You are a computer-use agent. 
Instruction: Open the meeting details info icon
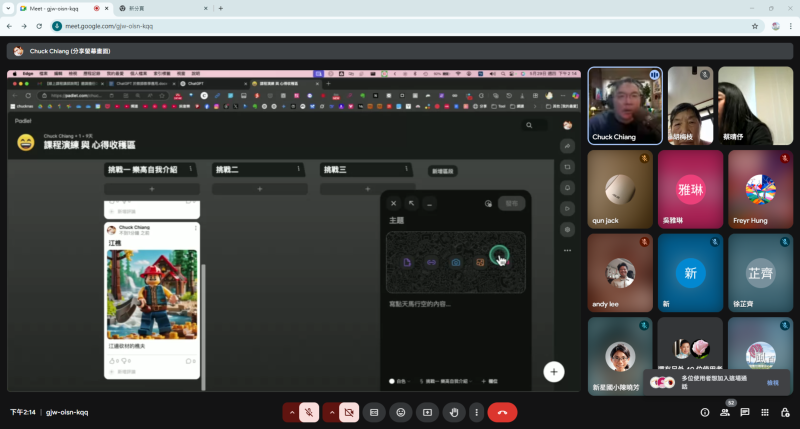tap(705, 412)
